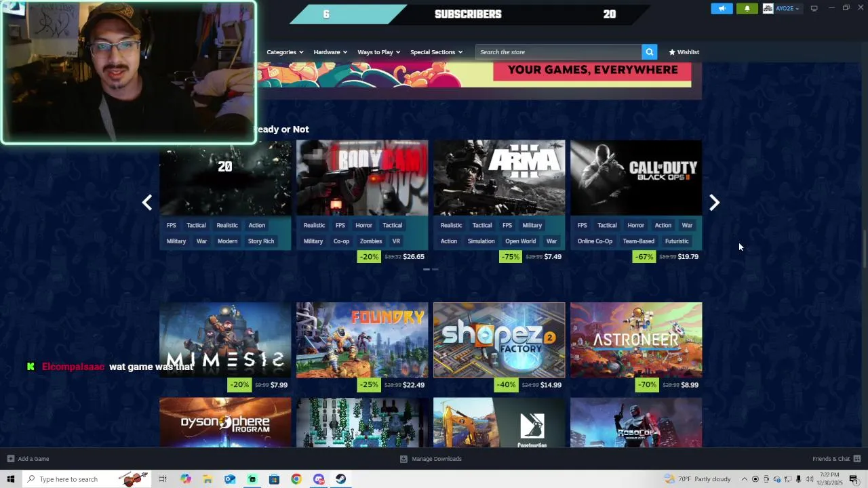Open the Foundry game tile
Screen dimensions: 868x488
(x=362, y=340)
